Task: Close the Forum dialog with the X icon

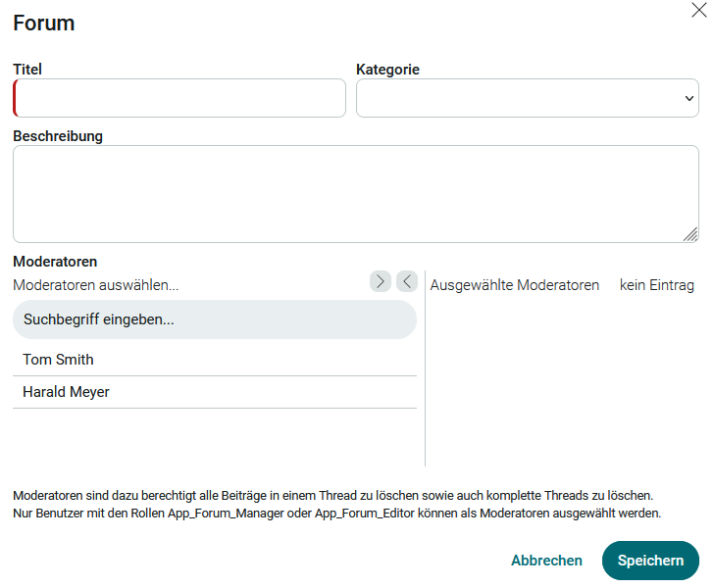Action: [x=698, y=10]
